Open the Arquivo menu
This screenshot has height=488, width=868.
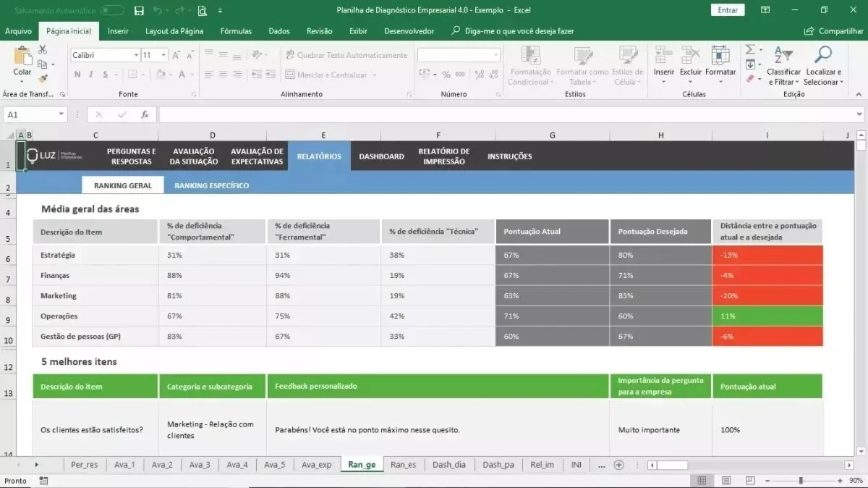[x=18, y=31]
